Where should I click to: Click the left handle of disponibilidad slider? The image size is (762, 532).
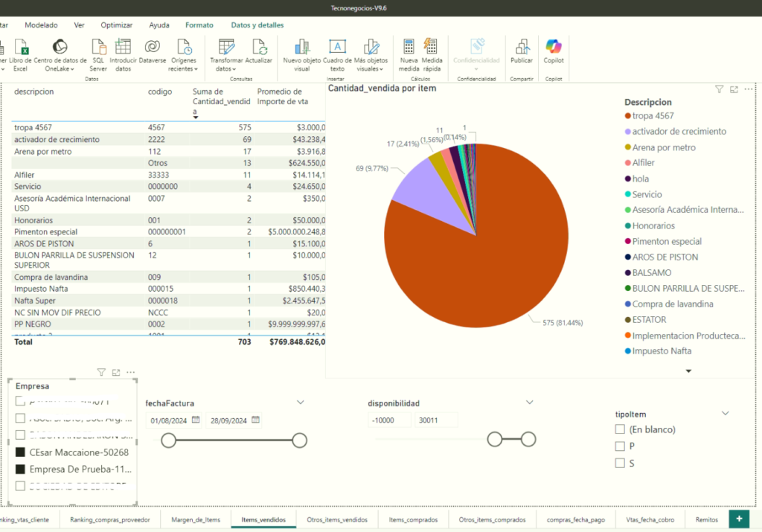click(494, 440)
